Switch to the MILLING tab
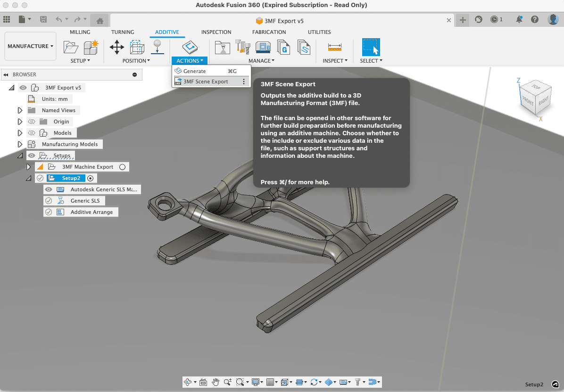Viewport: 564px width, 392px height. point(80,32)
